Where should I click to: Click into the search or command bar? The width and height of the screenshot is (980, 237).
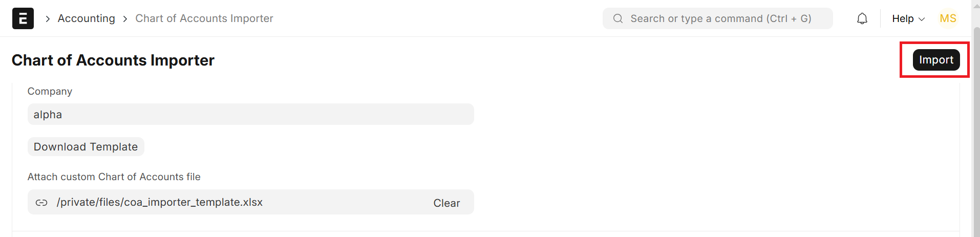click(720, 19)
